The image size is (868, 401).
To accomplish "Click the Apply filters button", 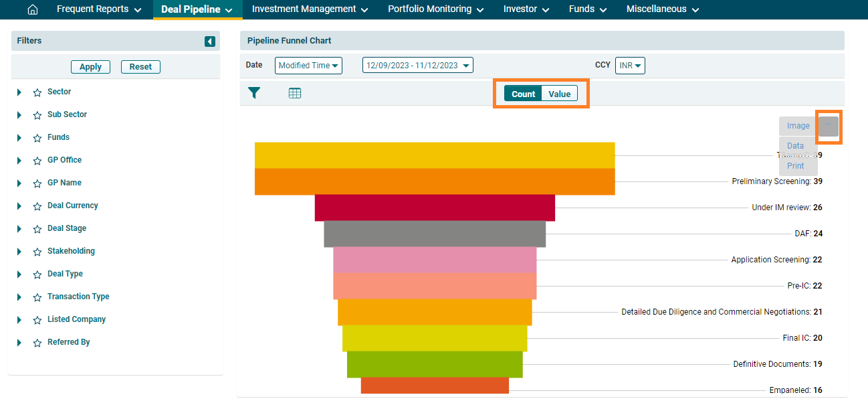I will tap(90, 67).
